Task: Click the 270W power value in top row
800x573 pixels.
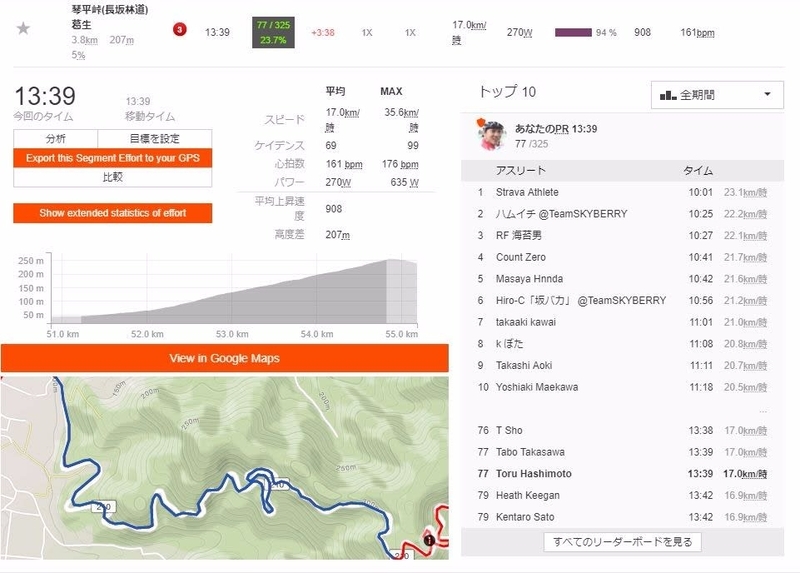Action: [x=519, y=32]
